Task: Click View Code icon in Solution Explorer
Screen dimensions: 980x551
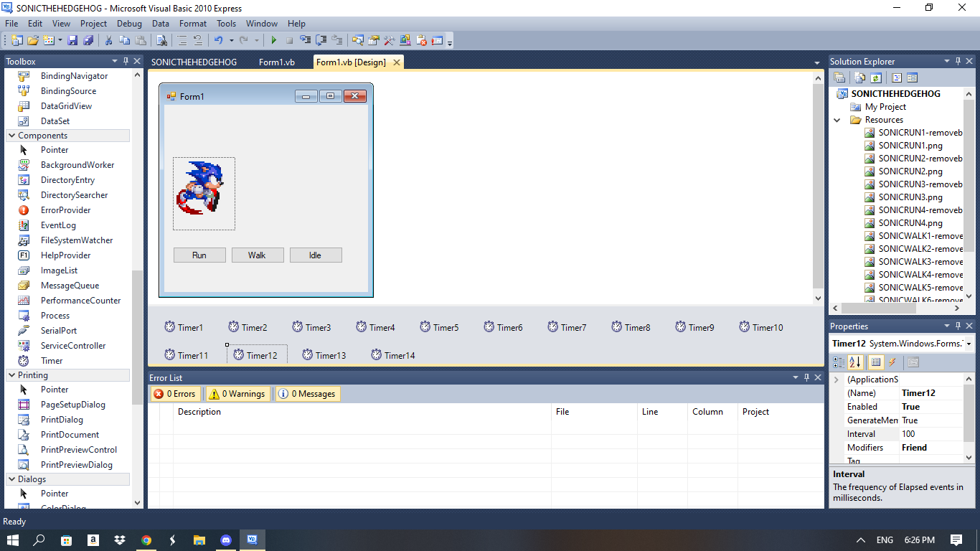Action: [x=897, y=77]
